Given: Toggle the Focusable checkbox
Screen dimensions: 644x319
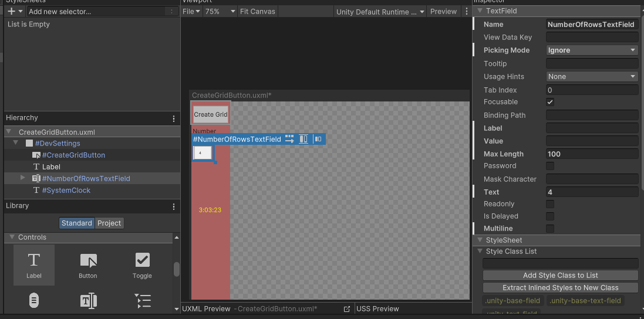Looking at the screenshot, I should click(550, 101).
